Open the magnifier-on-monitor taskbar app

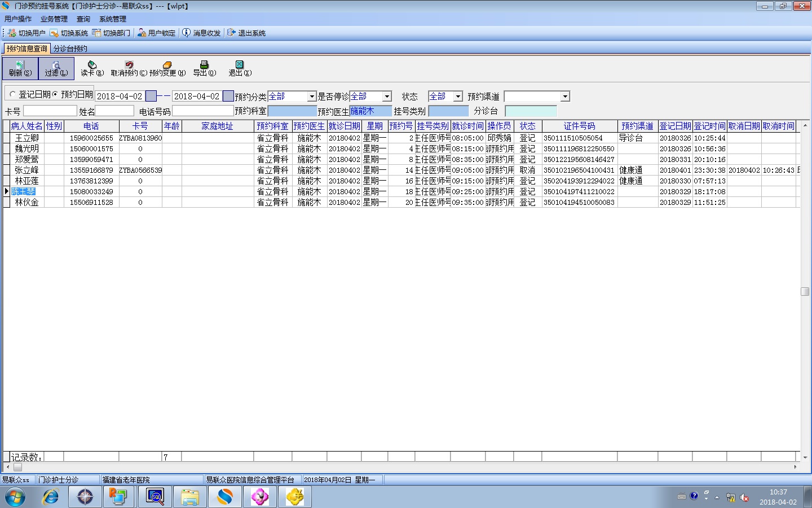click(x=155, y=497)
